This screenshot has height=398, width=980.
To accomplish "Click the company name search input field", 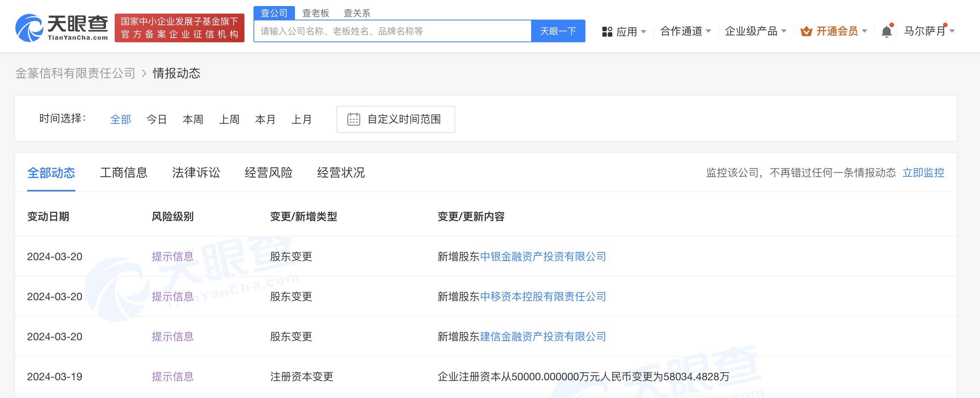I will [392, 31].
